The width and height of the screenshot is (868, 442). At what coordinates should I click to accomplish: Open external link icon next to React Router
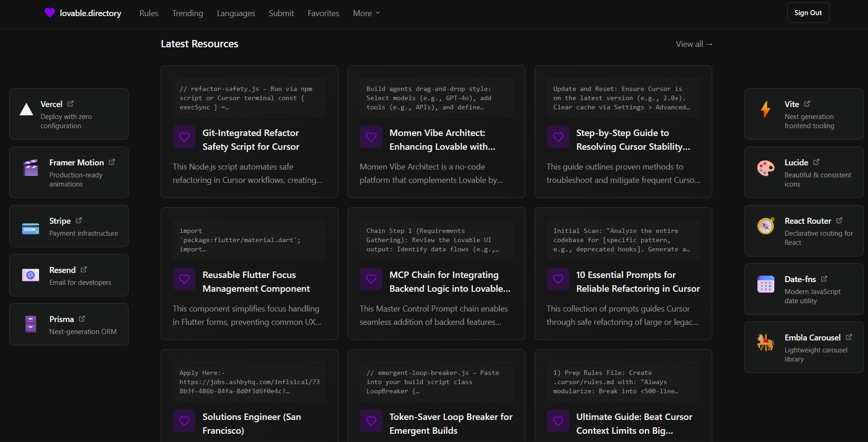839,221
